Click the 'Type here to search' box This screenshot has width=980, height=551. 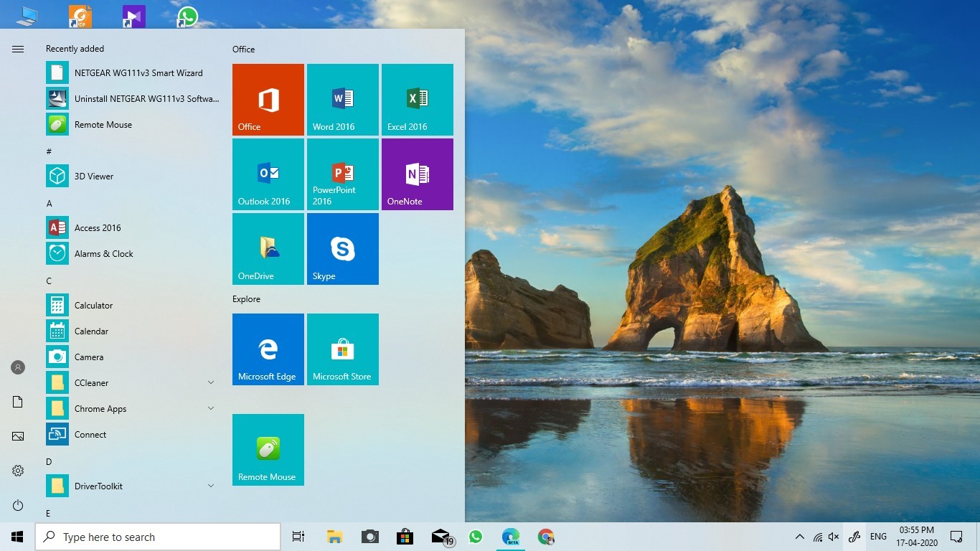point(158,537)
